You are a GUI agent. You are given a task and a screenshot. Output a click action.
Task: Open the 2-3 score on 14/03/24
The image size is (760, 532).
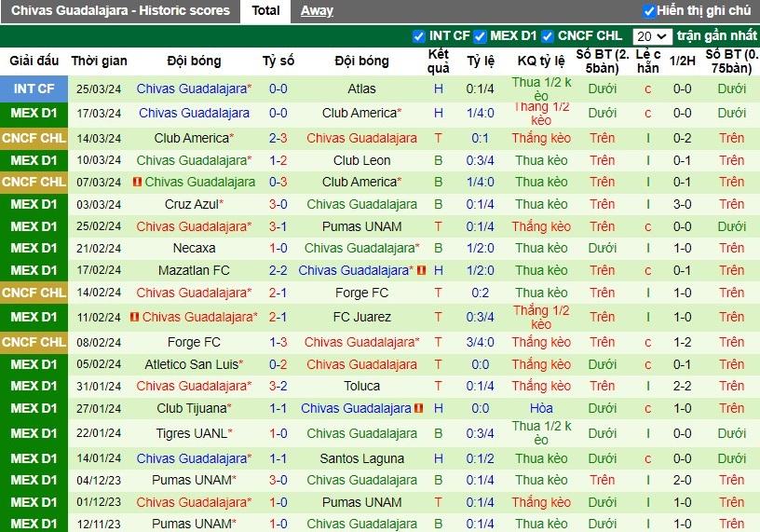pyautogui.click(x=278, y=138)
